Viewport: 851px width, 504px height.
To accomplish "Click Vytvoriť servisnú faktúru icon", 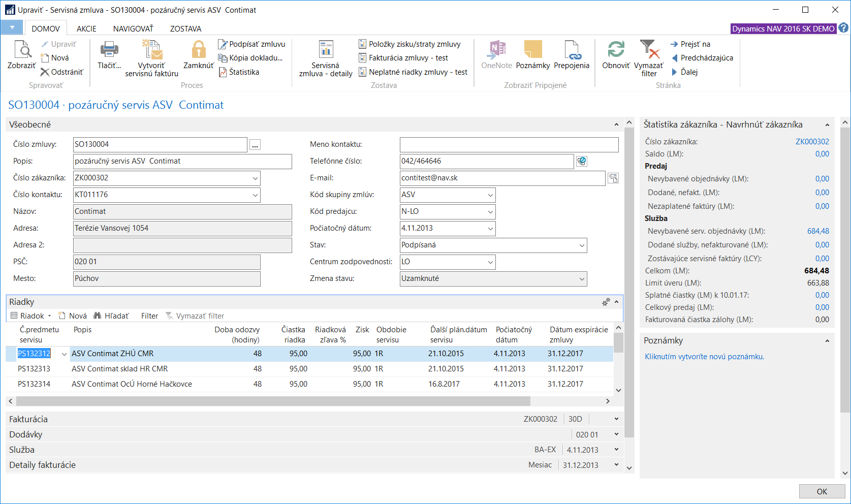I will pos(151,50).
